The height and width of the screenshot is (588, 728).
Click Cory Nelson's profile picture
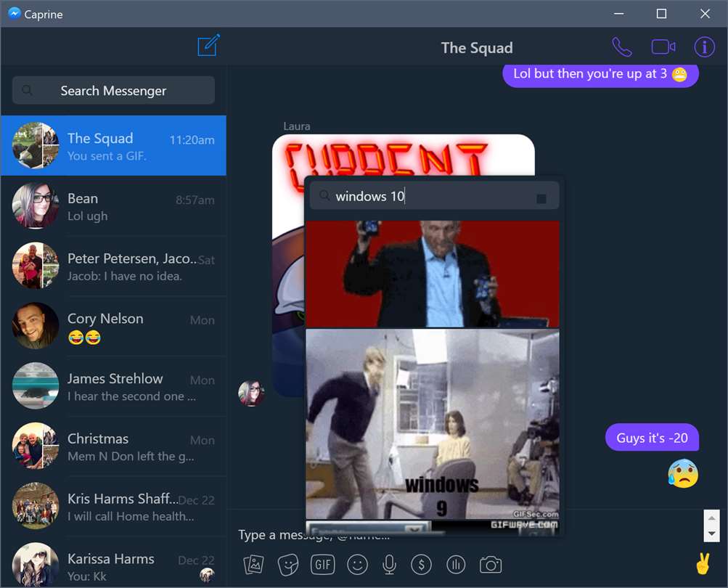click(36, 326)
